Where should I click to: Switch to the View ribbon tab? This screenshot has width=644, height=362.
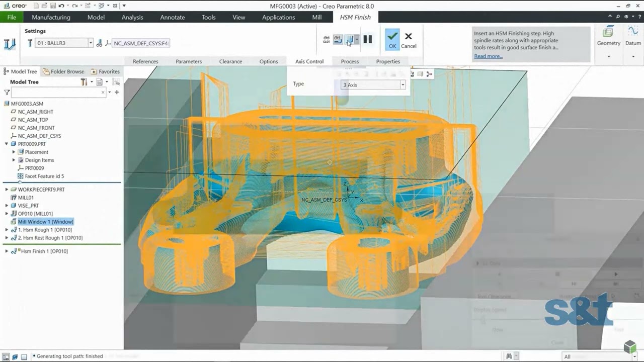point(239,17)
